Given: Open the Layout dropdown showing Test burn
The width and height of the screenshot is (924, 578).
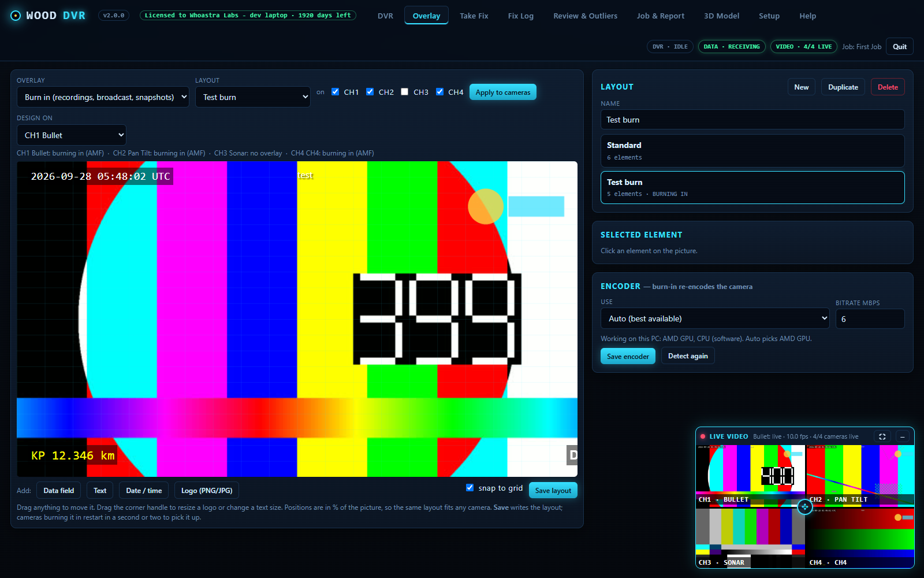Looking at the screenshot, I should (253, 97).
